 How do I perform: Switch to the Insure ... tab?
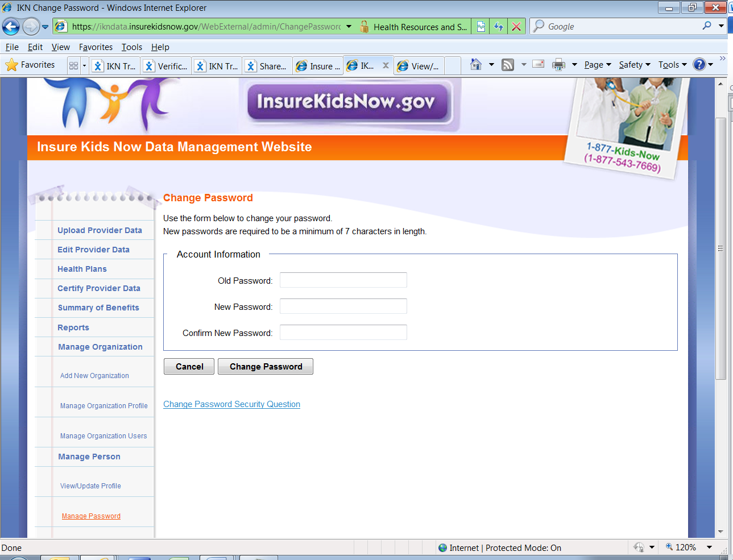coord(318,66)
